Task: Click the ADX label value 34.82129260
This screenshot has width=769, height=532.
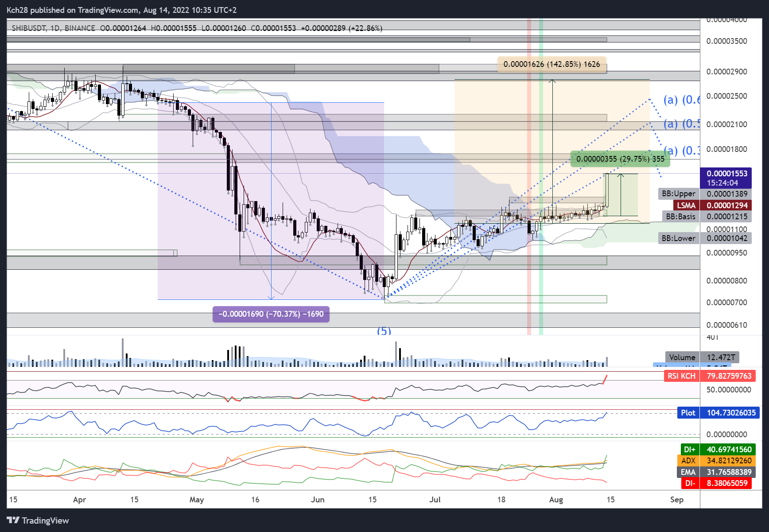Action: point(729,461)
